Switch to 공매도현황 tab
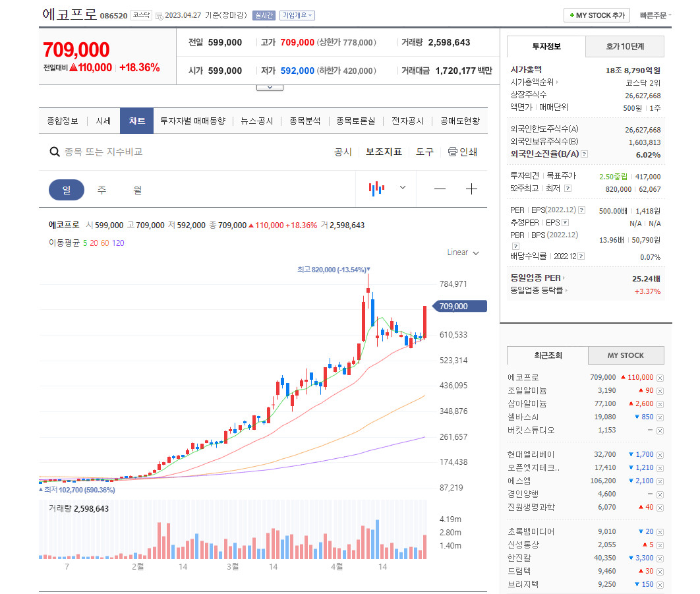The height and width of the screenshot is (594, 700). [460, 121]
